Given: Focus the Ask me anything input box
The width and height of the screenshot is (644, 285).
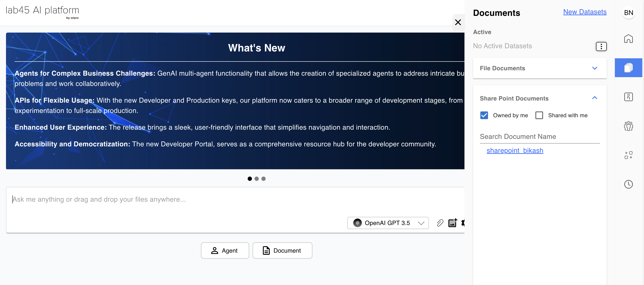Looking at the screenshot, I should (x=235, y=199).
